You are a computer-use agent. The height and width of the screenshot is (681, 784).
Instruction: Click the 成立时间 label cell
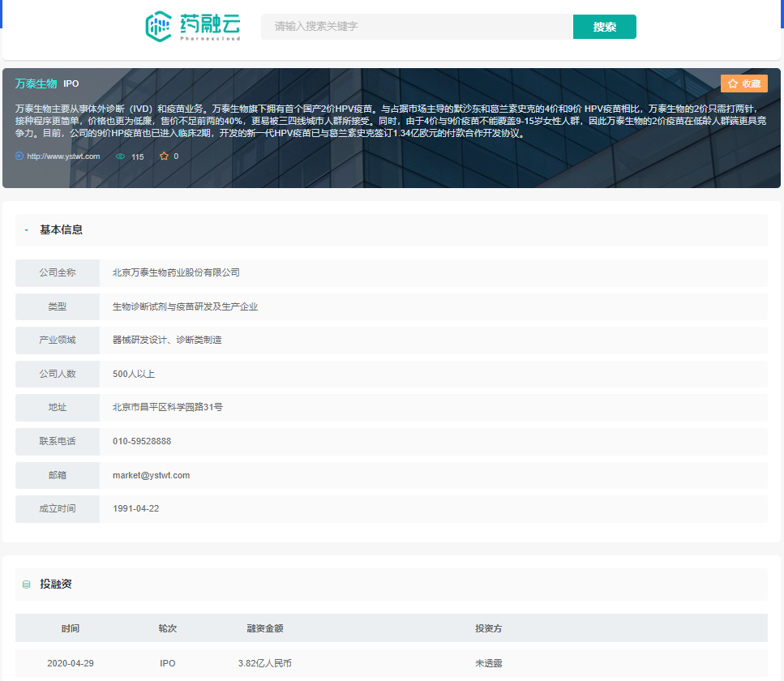coord(58,509)
